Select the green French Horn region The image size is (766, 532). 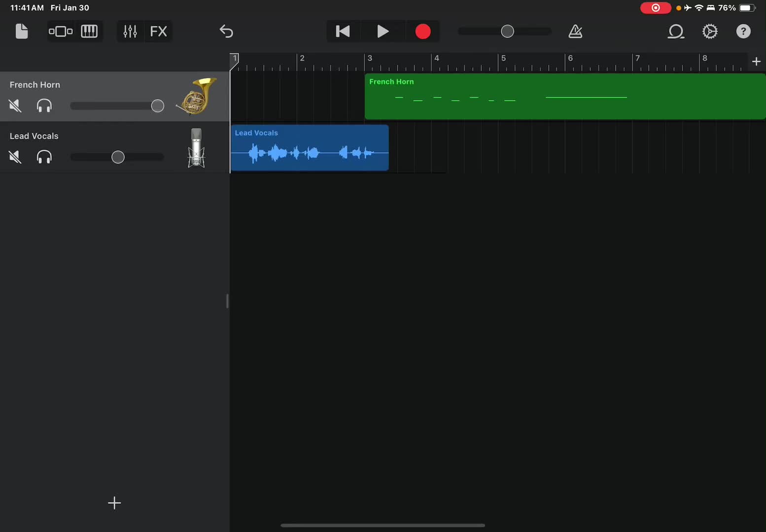[565, 97]
